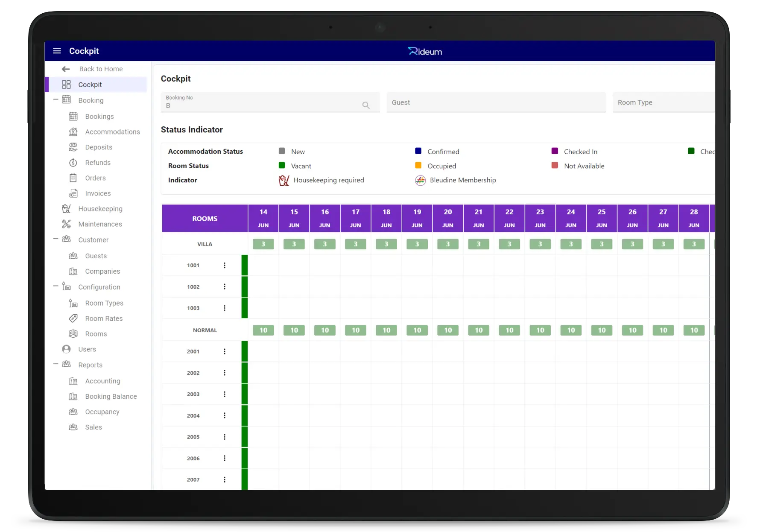Select the Deposits icon in sidebar
The height and width of the screenshot is (532, 760).
click(x=73, y=147)
